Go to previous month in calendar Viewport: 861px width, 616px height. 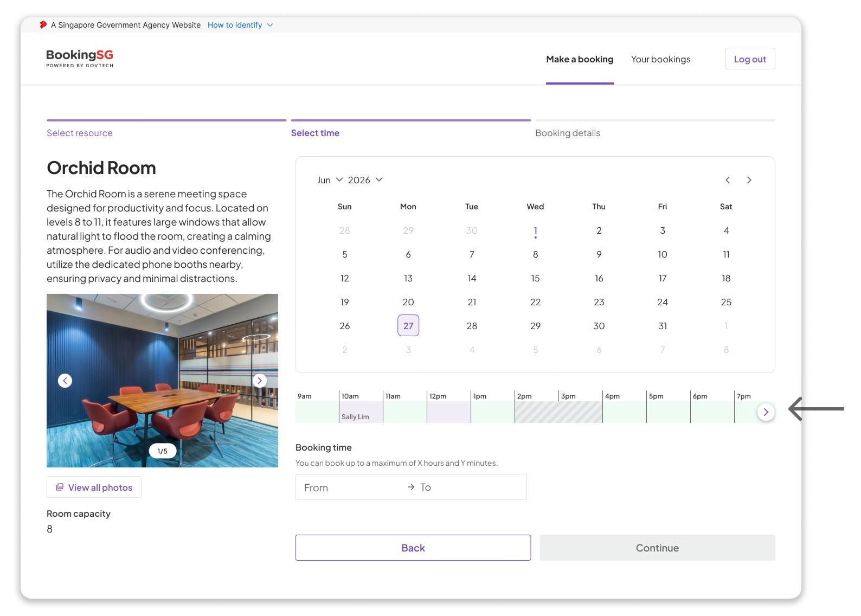tap(728, 180)
